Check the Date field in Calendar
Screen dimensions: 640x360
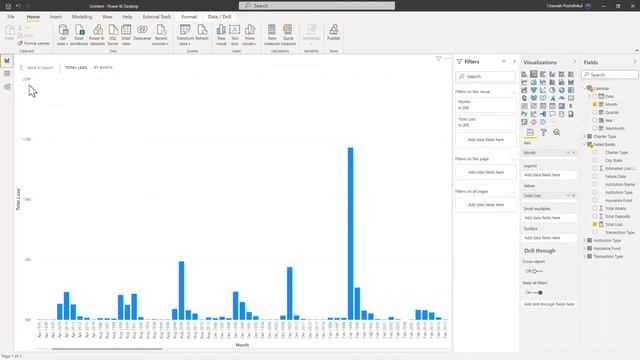(x=595, y=96)
